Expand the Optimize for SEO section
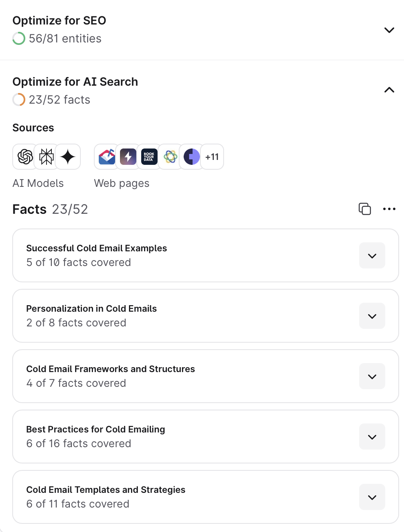 (389, 30)
